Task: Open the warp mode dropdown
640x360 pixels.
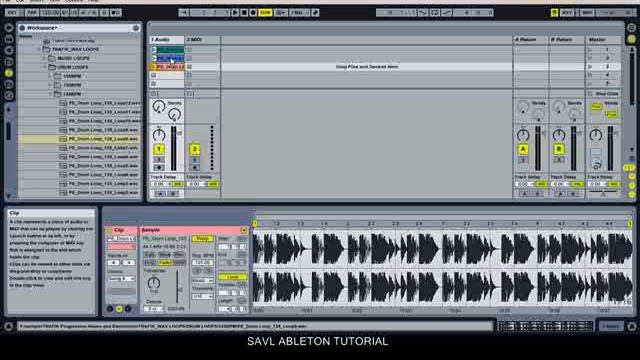Action: (x=202, y=280)
